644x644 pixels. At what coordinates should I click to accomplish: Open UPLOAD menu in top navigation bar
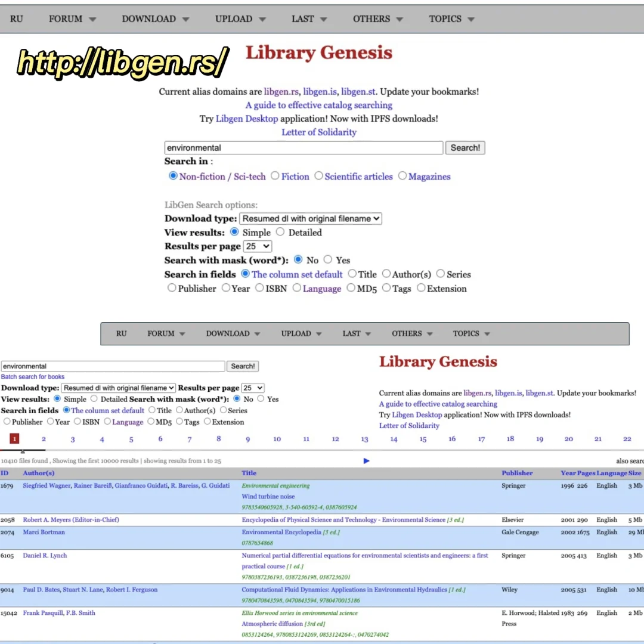[240, 19]
